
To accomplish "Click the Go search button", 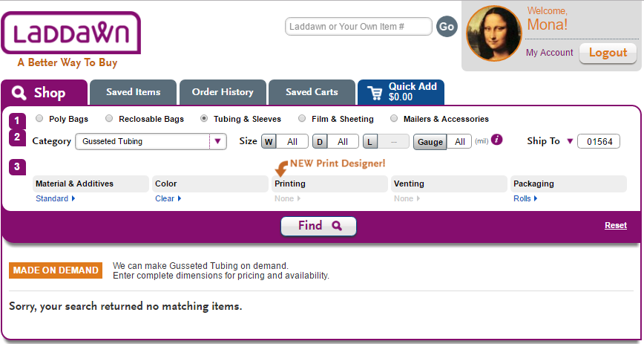I will (x=447, y=26).
